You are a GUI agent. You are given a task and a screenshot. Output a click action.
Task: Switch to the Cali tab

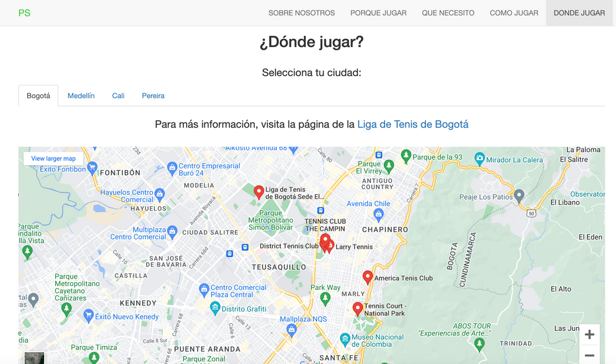pos(118,96)
